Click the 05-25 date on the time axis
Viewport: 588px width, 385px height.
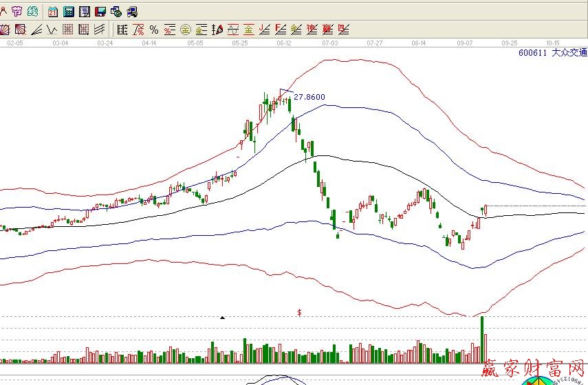pos(240,43)
